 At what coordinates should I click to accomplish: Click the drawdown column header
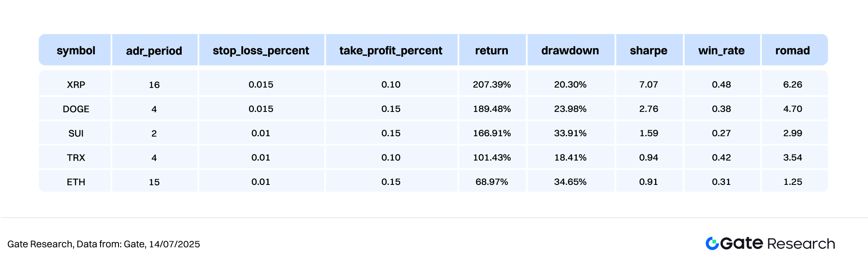pyautogui.click(x=570, y=50)
